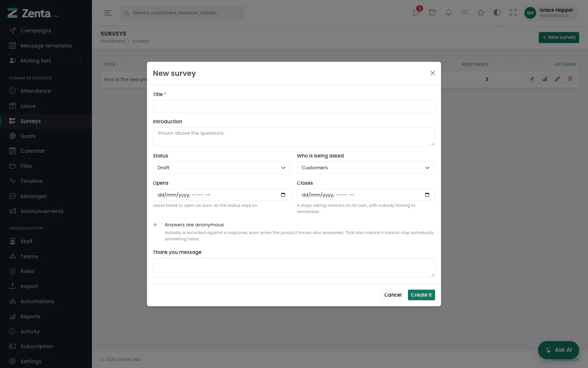Open Automations in sidebar
This screenshot has width=588, height=368.
pos(46,301)
